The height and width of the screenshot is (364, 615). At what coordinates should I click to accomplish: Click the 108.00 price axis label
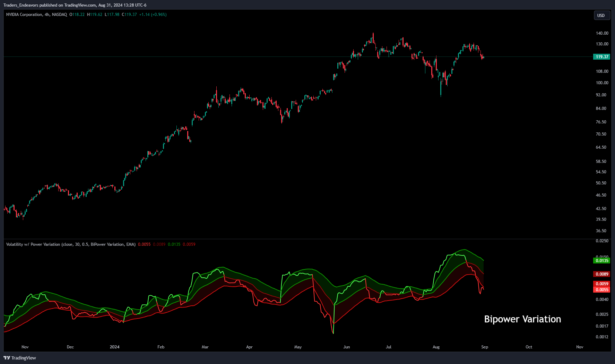click(x=602, y=71)
